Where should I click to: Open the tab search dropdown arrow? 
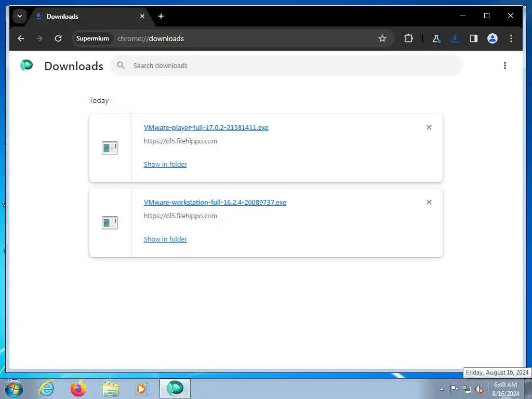pos(20,16)
